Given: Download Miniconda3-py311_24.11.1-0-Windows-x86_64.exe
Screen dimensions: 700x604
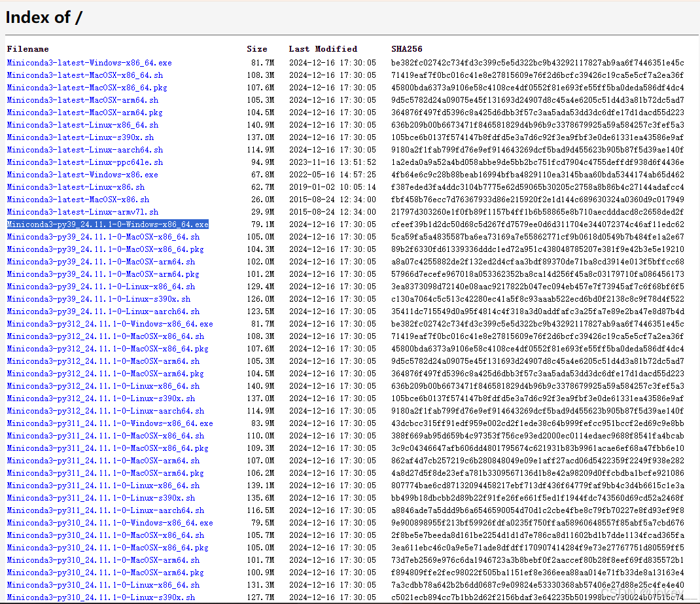Looking at the screenshot, I should [110, 423].
